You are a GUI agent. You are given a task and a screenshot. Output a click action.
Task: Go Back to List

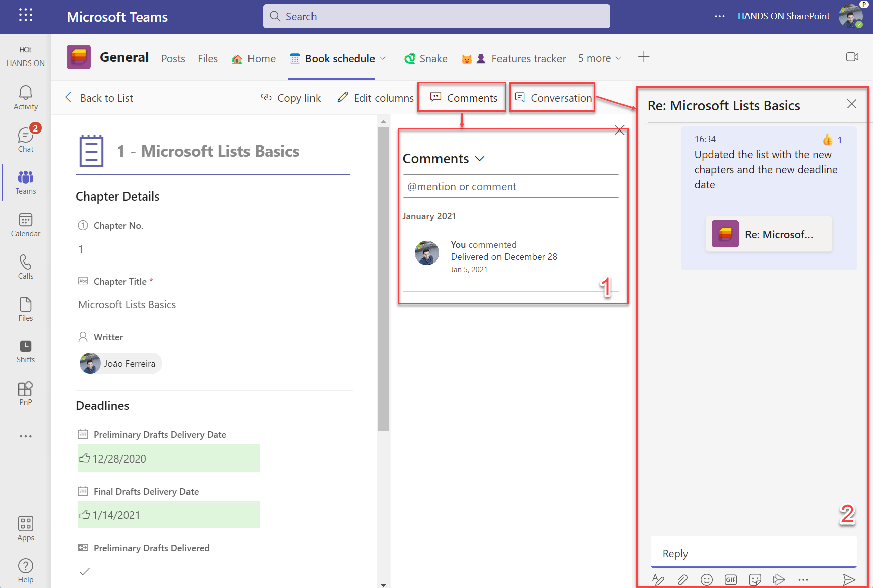[x=99, y=98]
